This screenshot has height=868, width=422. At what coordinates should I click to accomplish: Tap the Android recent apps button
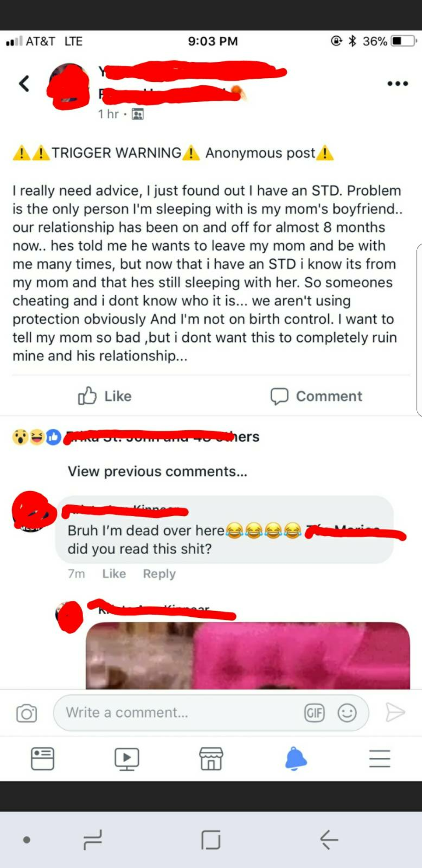pyautogui.click(x=93, y=839)
